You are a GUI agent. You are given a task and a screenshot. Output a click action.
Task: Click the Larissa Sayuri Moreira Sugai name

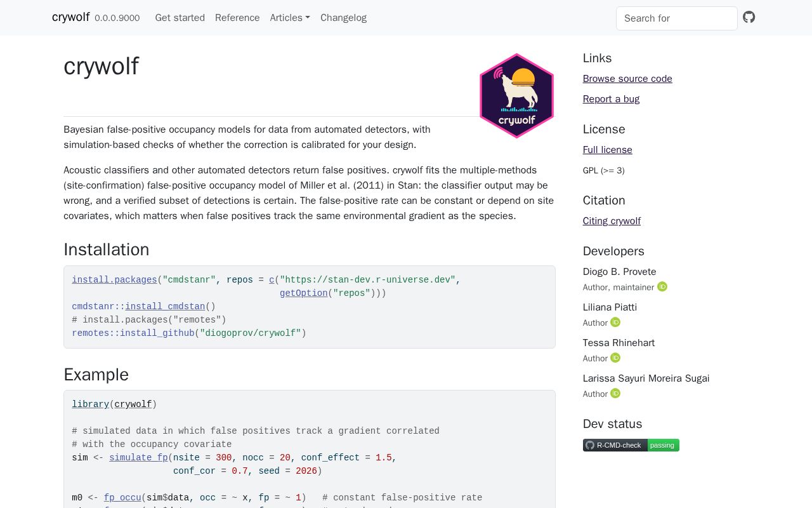pos(646,378)
